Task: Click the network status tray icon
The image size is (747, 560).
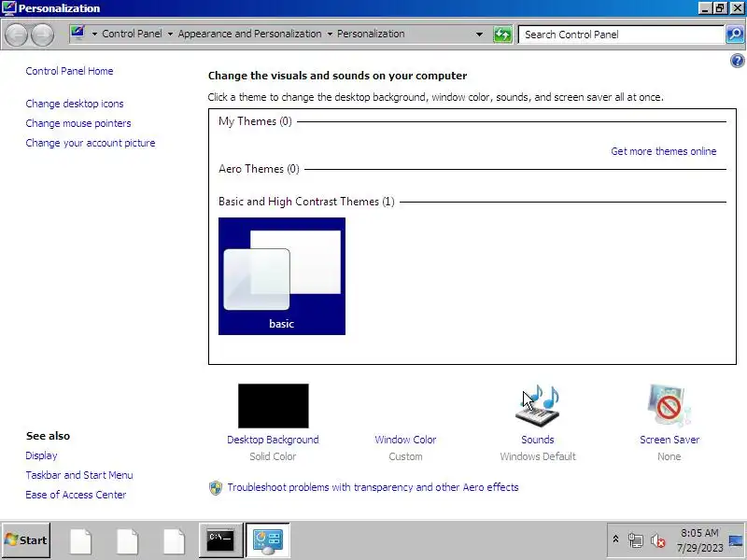Action: pyautogui.click(x=636, y=540)
